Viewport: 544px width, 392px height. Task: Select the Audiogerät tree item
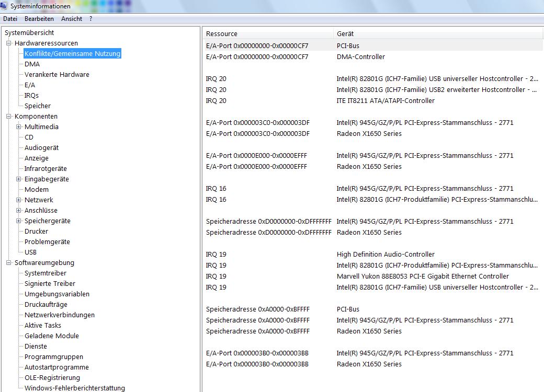41,147
